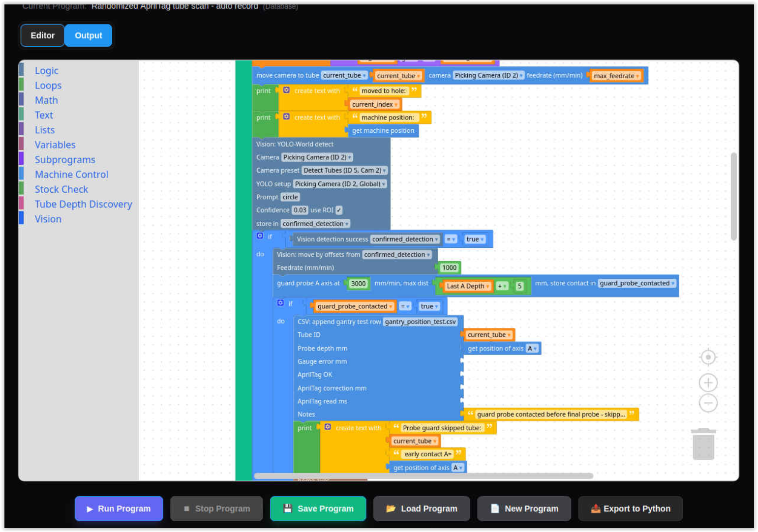Viewport: 758px width, 532px height.
Task: Switch to the Output tab
Action: pos(89,35)
